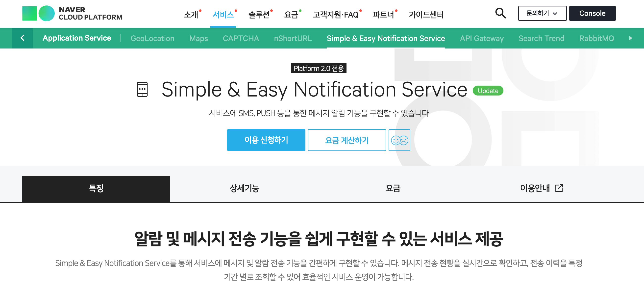644x289 pixels.
Task: Switch to the 상세기능 tab
Action: click(x=244, y=188)
